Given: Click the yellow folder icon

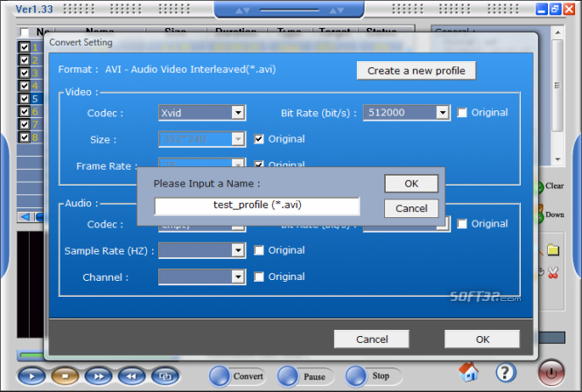Looking at the screenshot, I should [553, 250].
